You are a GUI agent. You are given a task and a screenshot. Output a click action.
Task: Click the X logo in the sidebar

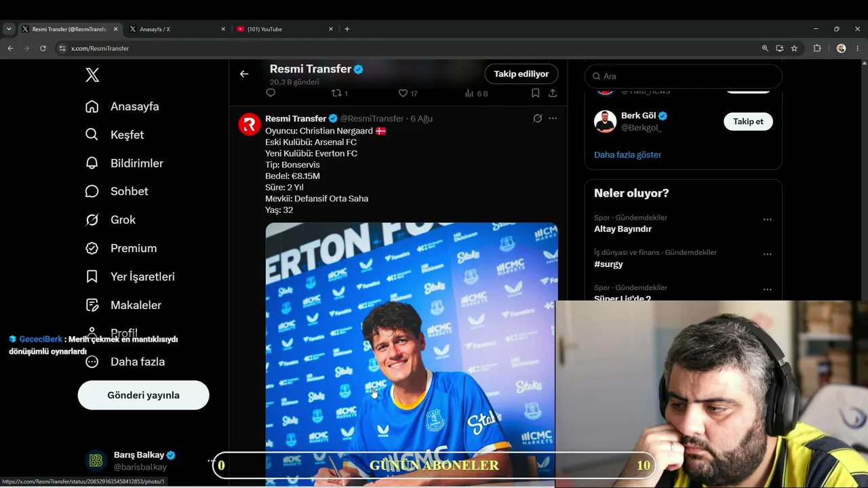[x=92, y=75]
